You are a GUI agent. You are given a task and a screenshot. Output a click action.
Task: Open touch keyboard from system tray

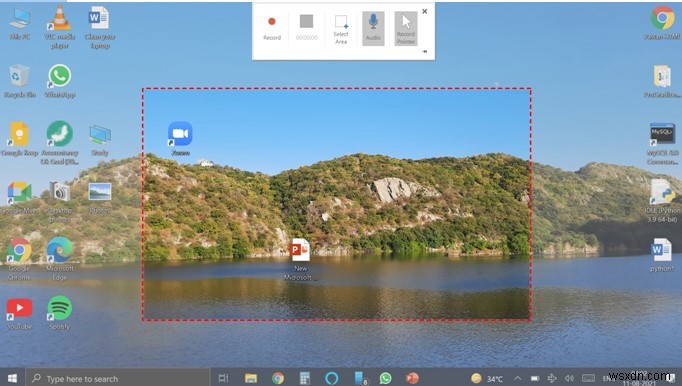588,379
